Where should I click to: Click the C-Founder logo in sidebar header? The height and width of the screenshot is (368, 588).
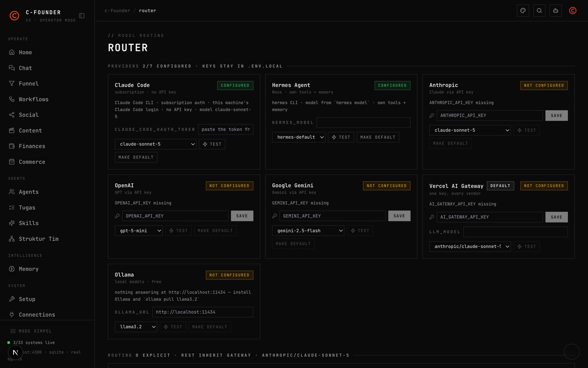14,16
